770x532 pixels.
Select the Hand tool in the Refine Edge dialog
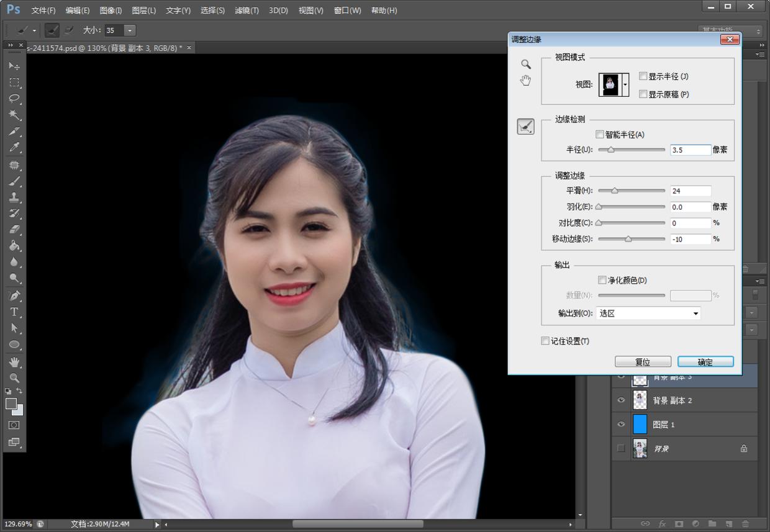[526, 80]
